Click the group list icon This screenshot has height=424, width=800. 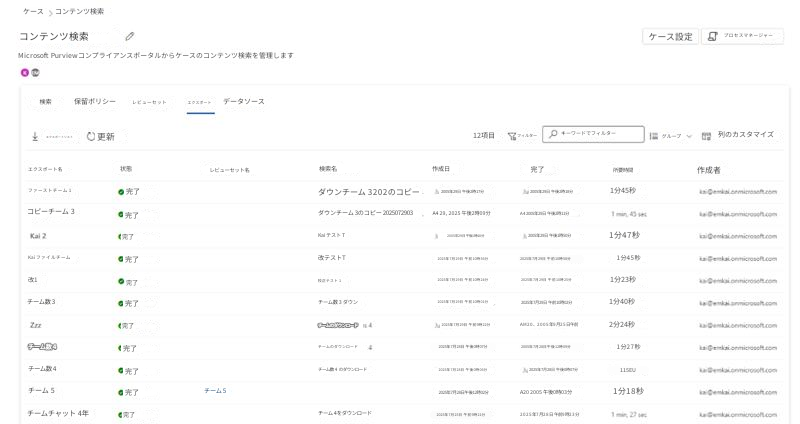coord(654,136)
